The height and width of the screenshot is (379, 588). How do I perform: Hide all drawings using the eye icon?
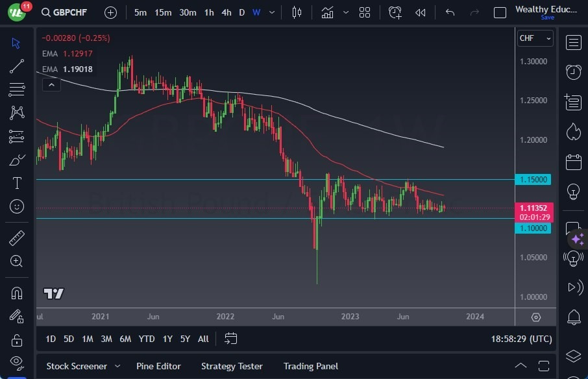tap(16, 362)
